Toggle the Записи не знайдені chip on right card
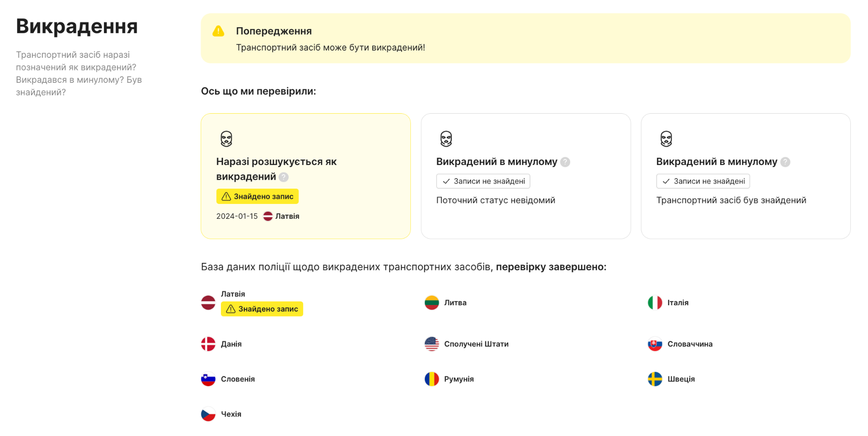This screenshot has height=436, width=868. click(703, 181)
